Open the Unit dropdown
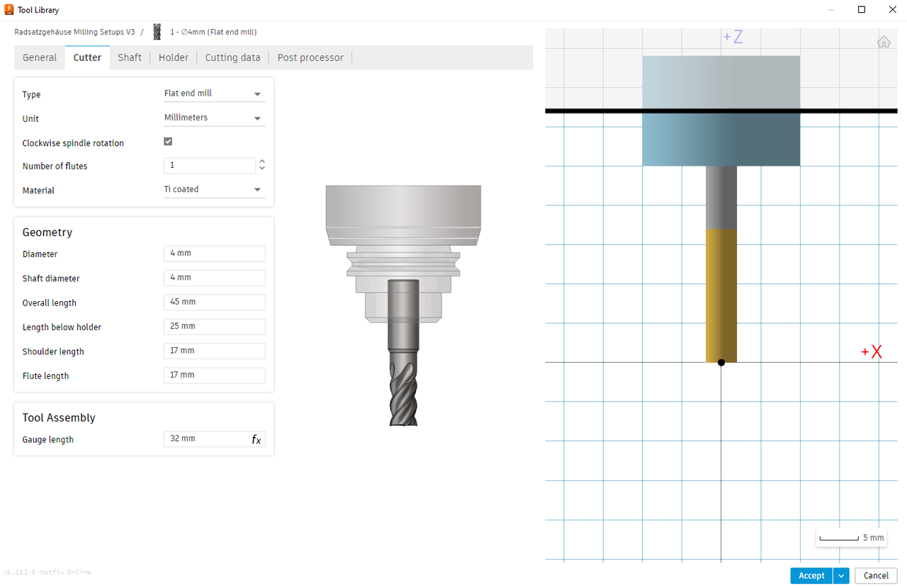This screenshot has width=907, height=588. pos(214,118)
